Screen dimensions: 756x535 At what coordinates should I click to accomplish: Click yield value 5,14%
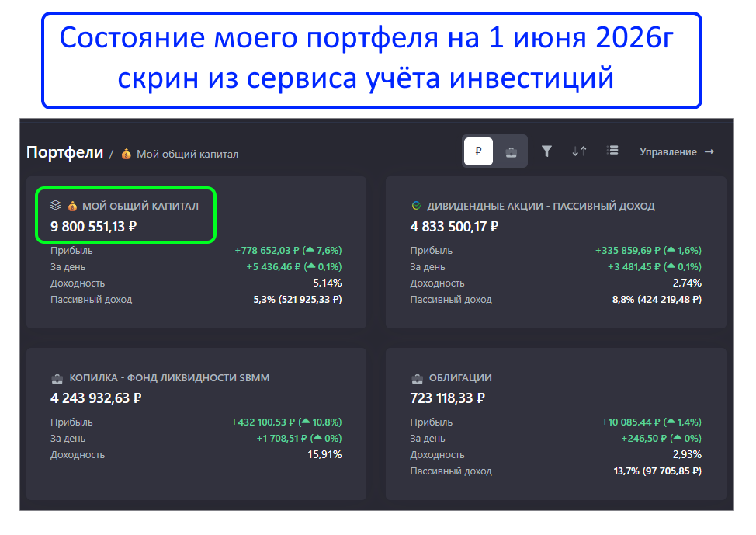(x=328, y=283)
